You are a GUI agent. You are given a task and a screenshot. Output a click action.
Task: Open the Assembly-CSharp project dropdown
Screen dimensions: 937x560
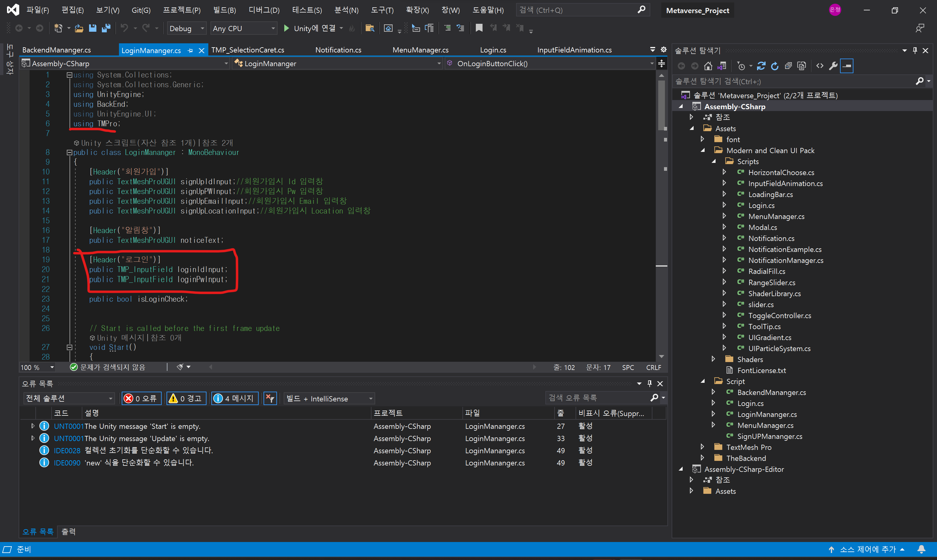pyautogui.click(x=125, y=63)
